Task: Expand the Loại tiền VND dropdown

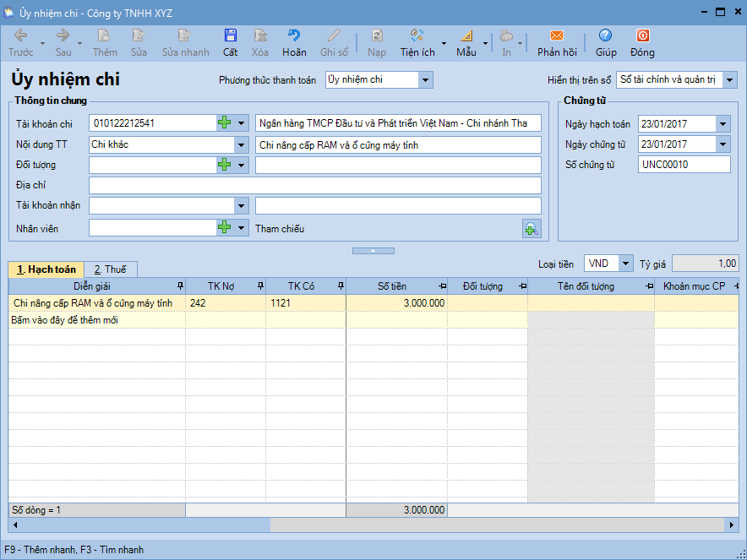Action: point(625,264)
